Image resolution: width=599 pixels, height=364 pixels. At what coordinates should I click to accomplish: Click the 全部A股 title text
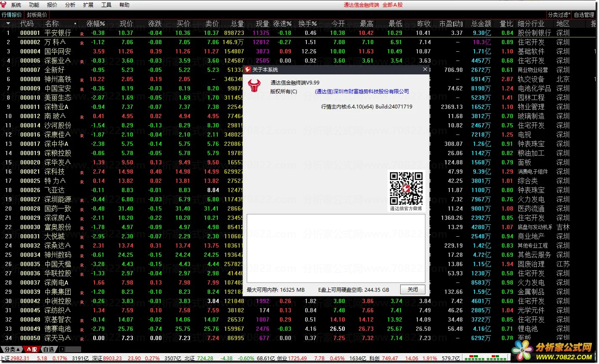393,5
